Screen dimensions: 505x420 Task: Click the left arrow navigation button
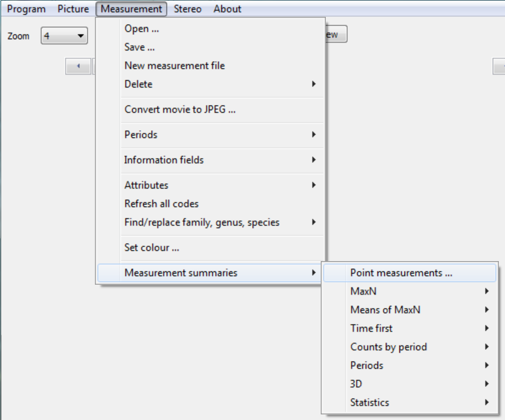tap(78, 67)
